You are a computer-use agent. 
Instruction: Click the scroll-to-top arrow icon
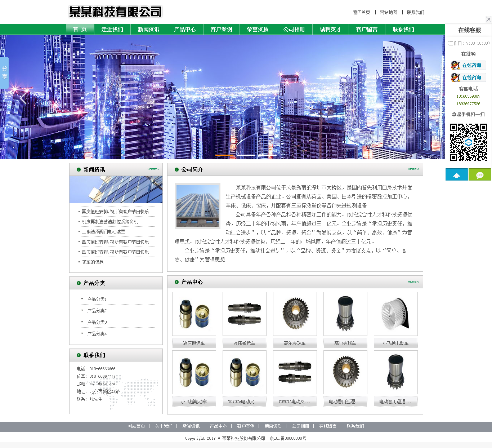pos(456,175)
